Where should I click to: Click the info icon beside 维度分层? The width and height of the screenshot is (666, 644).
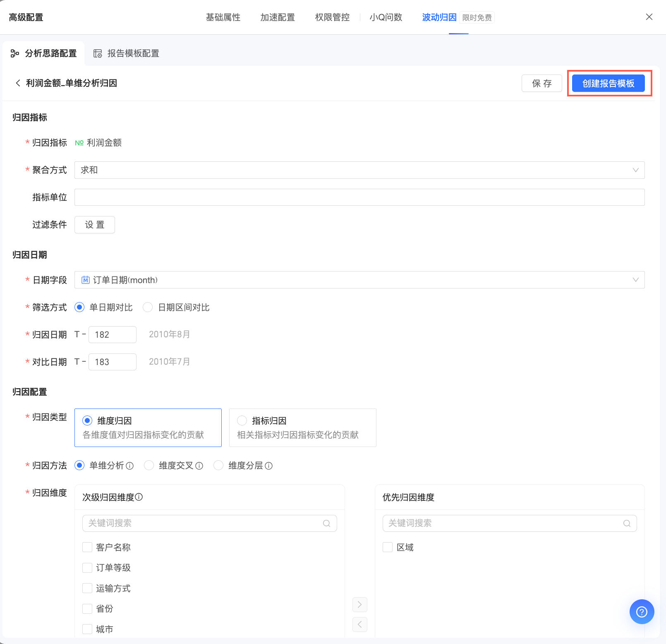[x=268, y=466]
